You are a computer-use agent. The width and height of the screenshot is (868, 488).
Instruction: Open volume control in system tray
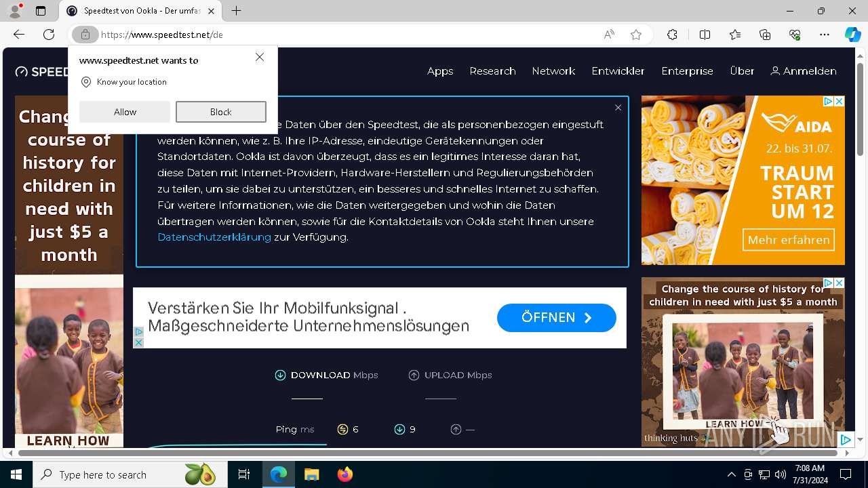coord(781,474)
